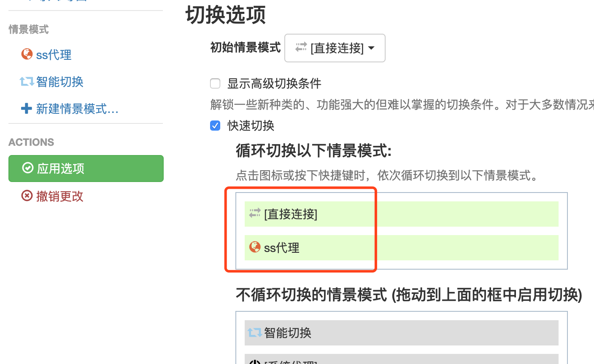Uncheck the 快速切换 checkbox

point(215,126)
